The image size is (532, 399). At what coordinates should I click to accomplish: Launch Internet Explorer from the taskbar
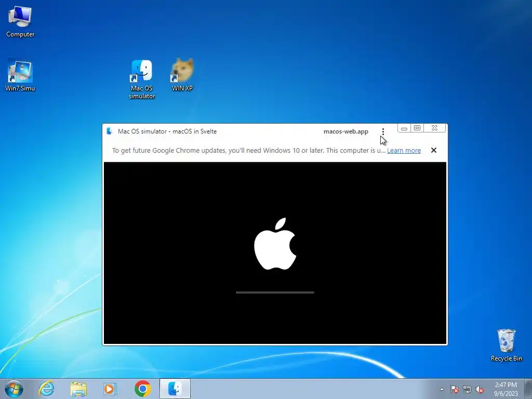(46, 389)
